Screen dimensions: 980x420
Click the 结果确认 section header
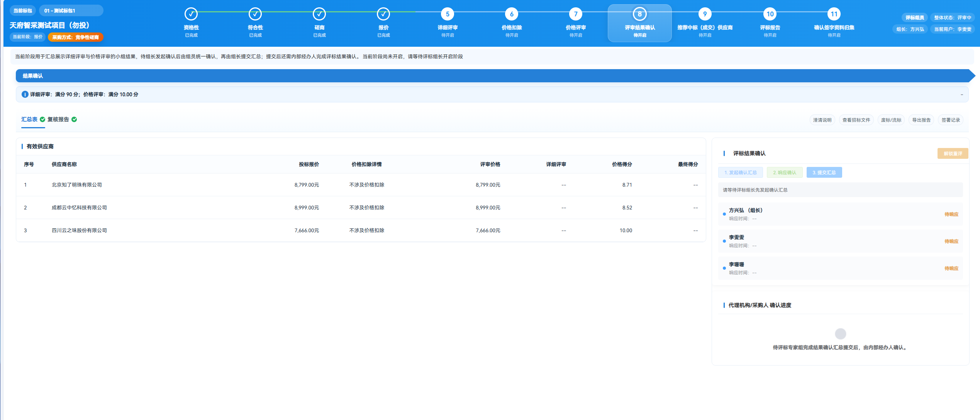tap(495, 76)
